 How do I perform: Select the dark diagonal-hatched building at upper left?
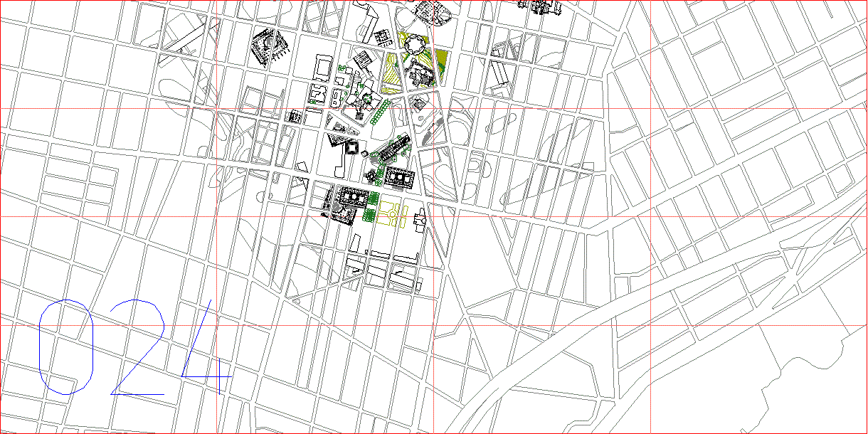[270, 47]
